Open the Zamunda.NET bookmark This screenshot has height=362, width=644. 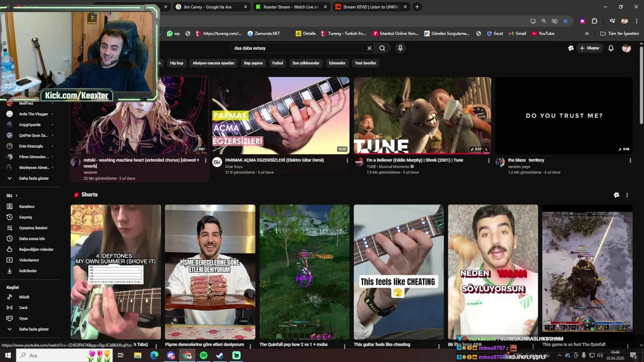pyautogui.click(x=264, y=34)
